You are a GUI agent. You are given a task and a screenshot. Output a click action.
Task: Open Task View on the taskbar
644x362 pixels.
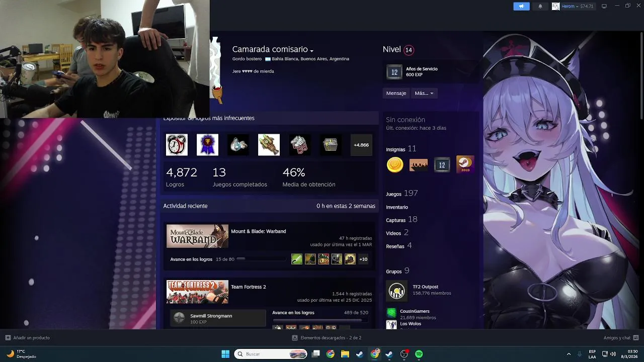pos(315,354)
